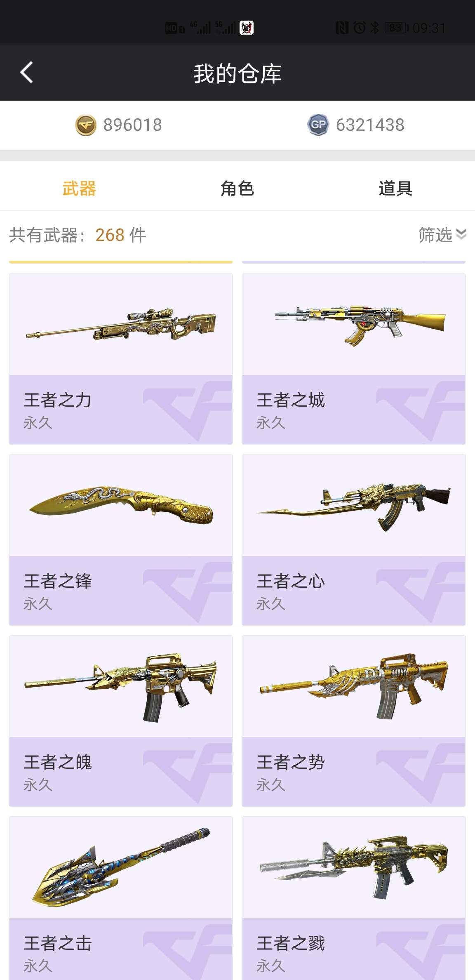The image size is (475, 980).
Task: View the 王者之魄 M4 rifle image
Action: pyautogui.click(x=121, y=686)
